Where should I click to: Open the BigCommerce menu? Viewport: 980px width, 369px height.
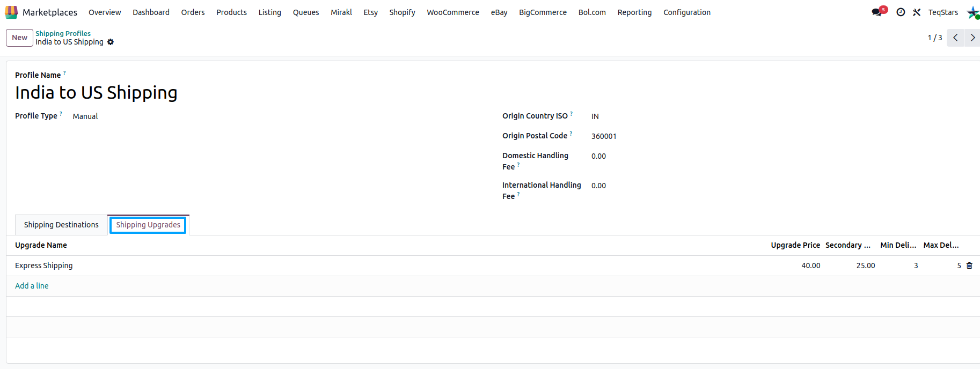point(543,12)
